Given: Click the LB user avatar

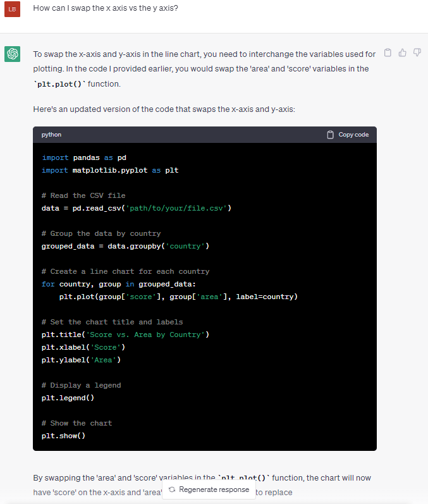Looking at the screenshot, I should point(13,9).
